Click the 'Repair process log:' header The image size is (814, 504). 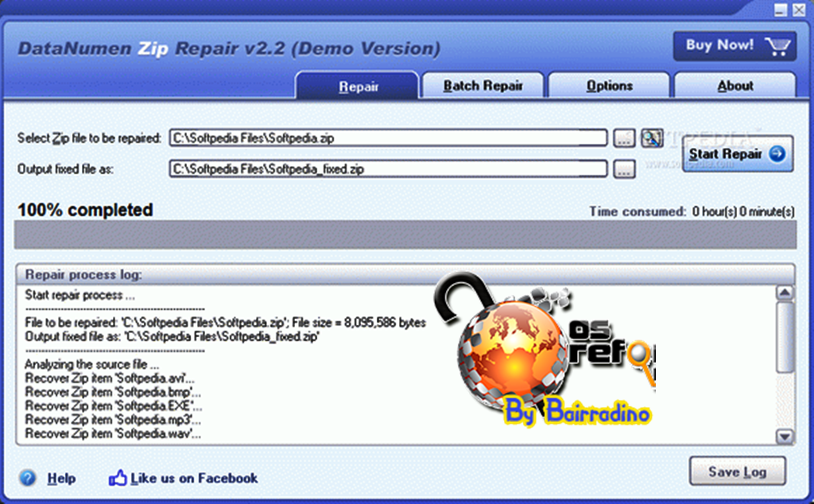click(83, 274)
